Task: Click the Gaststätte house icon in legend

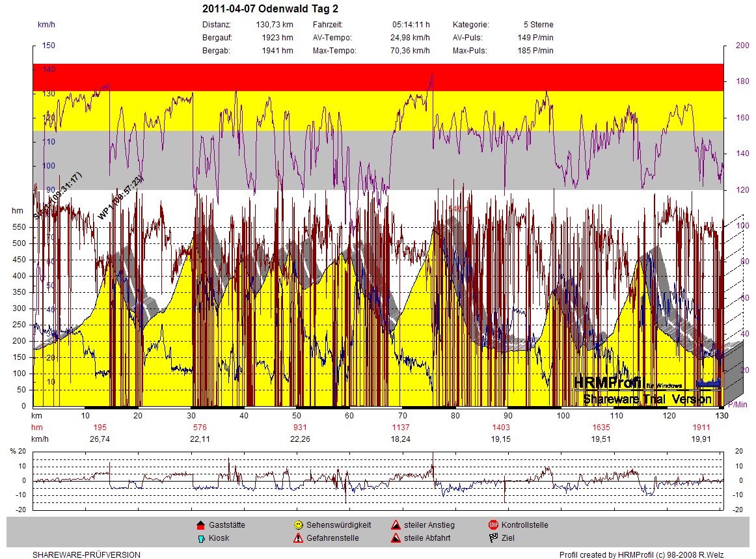Action: (x=200, y=525)
